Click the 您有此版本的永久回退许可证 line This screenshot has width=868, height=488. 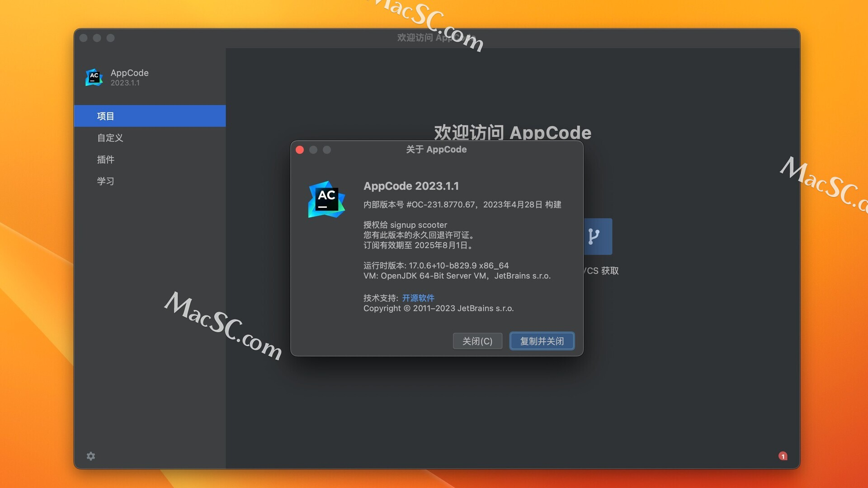coord(419,235)
